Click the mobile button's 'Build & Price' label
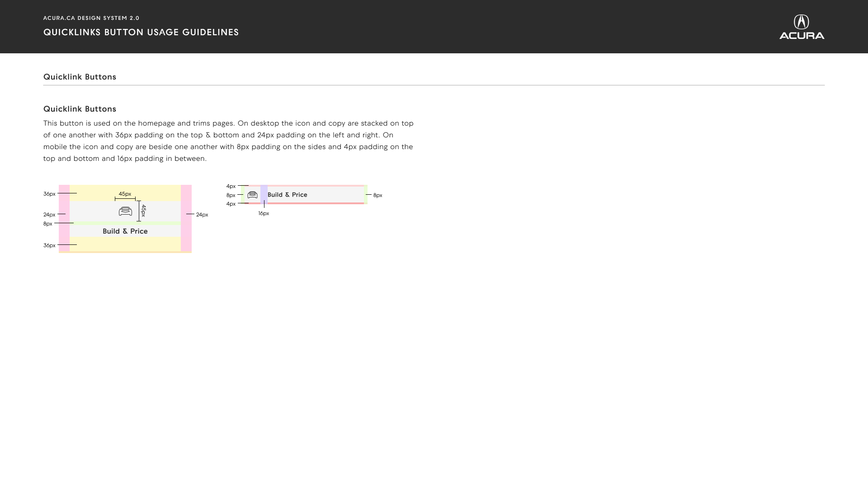 point(288,195)
